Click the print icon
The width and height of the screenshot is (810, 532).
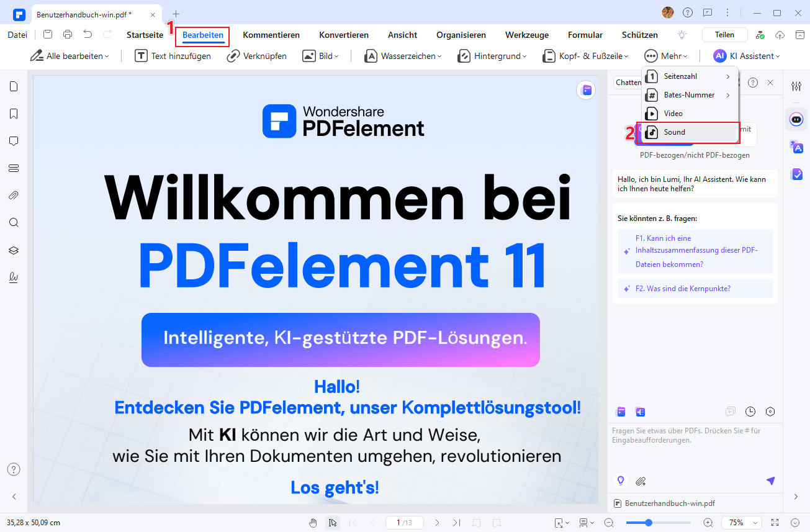68,35
